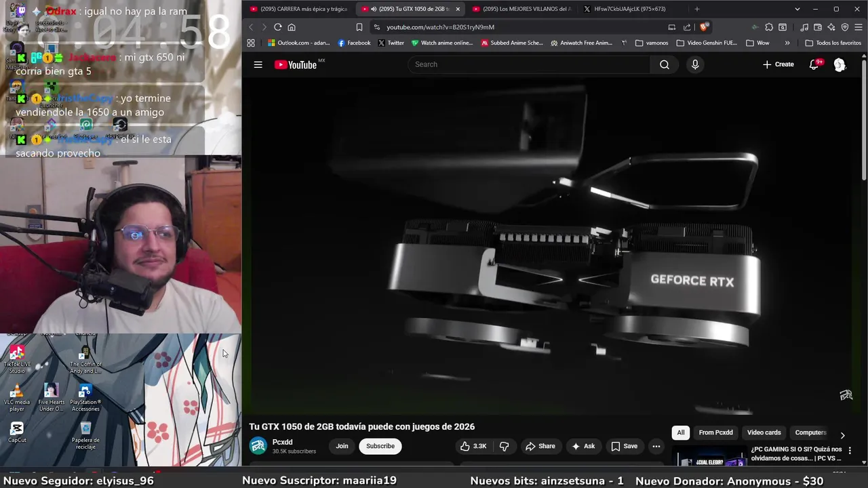Open the Wow bookmarks folder
This screenshot has height=488, width=868.
click(757, 43)
